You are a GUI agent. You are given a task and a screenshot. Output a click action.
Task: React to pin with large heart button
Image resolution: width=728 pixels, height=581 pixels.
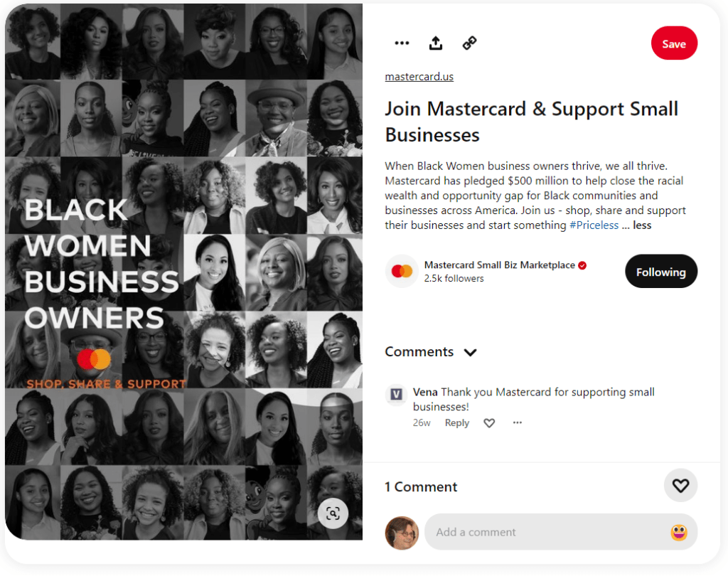point(680,486)
